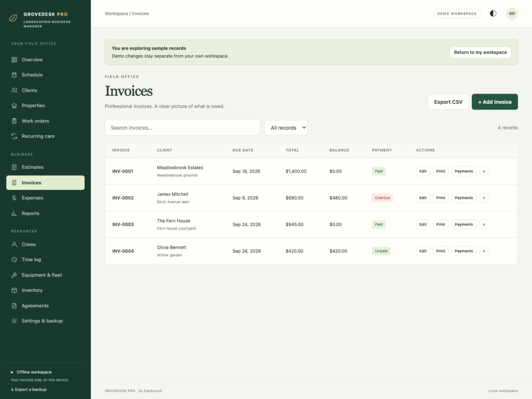The image size is (532, 399).
Task: Navigate to Work orders
Action: coord(46,121)
